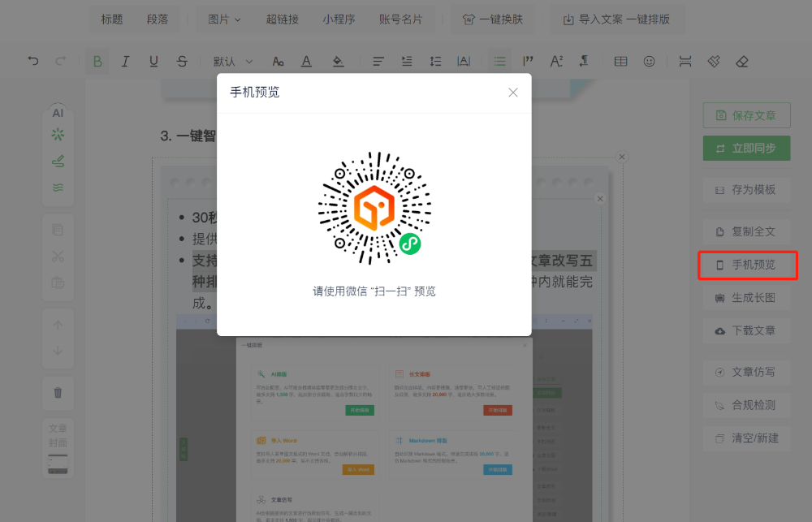Click the green sparkle AI icon

tap(58, 135)
